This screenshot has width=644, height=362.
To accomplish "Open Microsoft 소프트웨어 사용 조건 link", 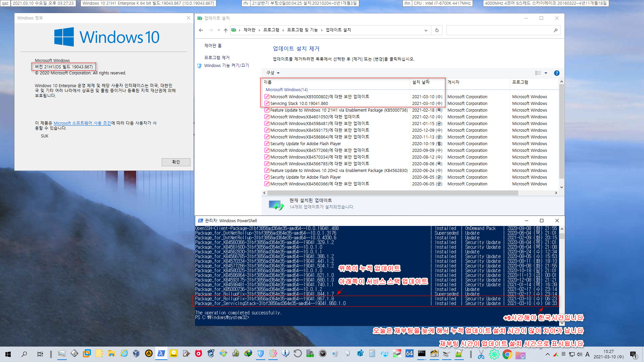I will [x=82, y=123].
